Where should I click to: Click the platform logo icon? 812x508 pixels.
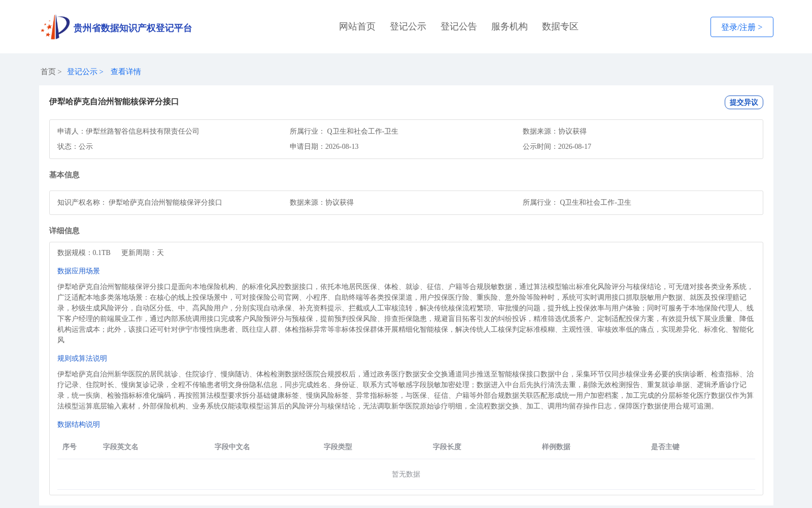point(55,27)
